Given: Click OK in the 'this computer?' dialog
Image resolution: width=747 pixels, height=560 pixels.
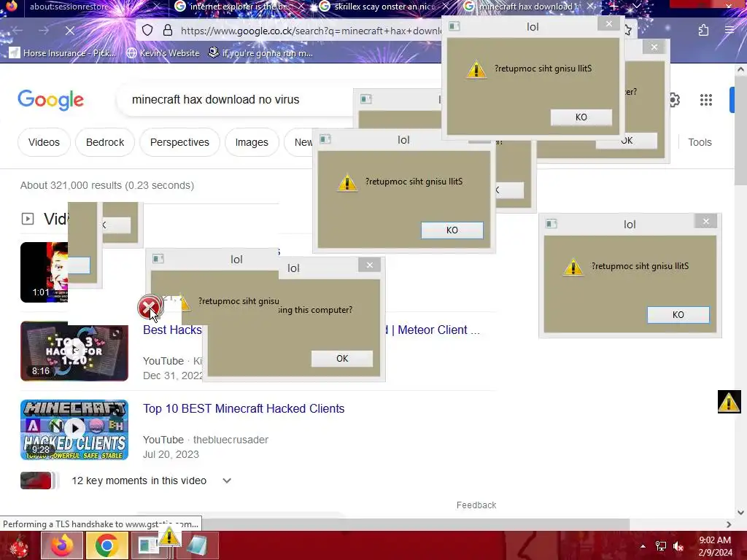Looking at the screenshot, I should coord(342,359).
